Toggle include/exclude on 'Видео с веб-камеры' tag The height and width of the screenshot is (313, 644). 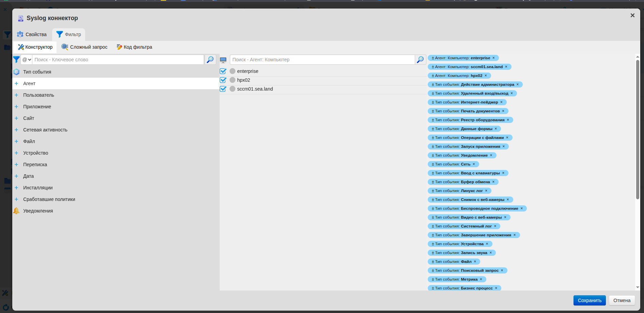point(433,217)
